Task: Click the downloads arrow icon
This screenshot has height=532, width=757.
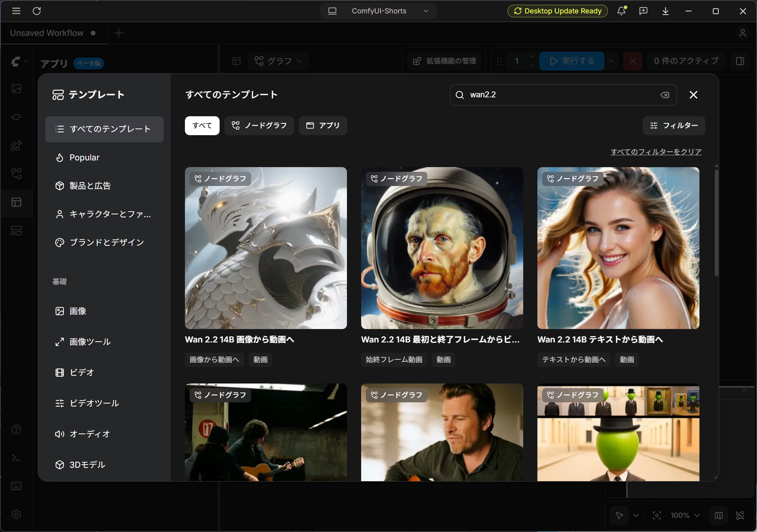Action: coord(666,11)
